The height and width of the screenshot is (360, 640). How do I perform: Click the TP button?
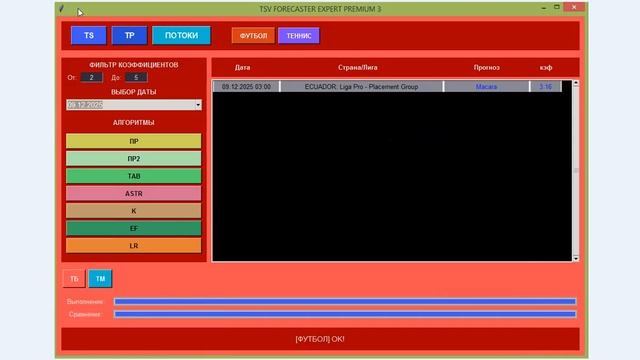pos(129,36)
